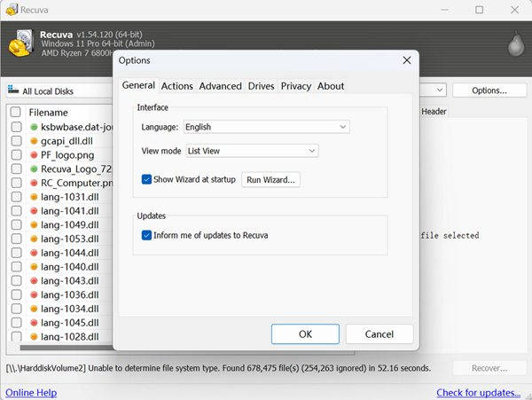Click the drive icon beside All Local Disks
The image size is (532, 400).
pyautogui.click(x=13, y=90)
